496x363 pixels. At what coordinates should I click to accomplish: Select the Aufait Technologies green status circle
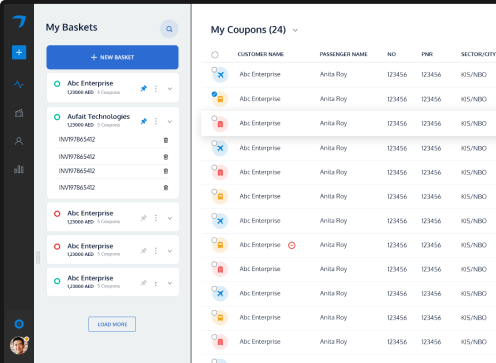[x=57, y=117]
